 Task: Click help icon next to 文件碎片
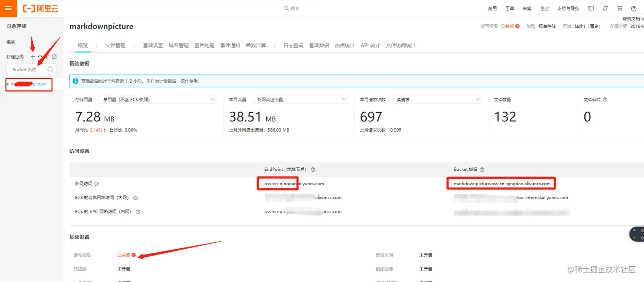pyautogui.click(x=605, y=99)
